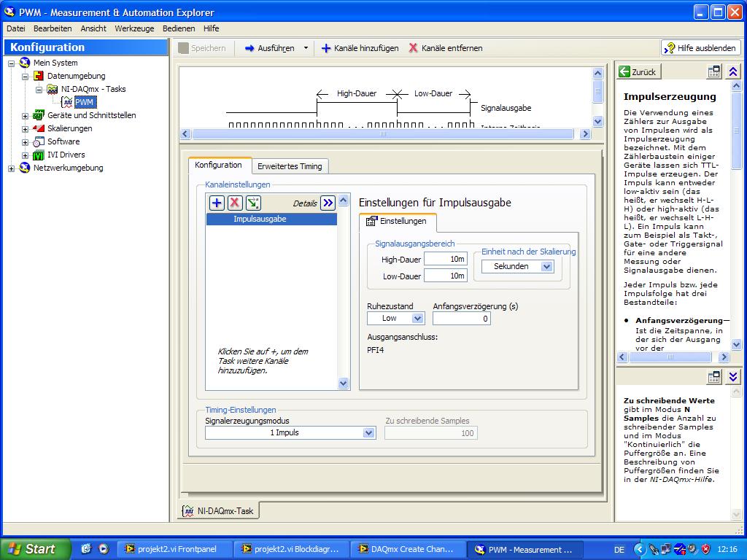Screen dimensions: 747x560
Task: Select Skalierungen in the tree
Action: point(69,128)
